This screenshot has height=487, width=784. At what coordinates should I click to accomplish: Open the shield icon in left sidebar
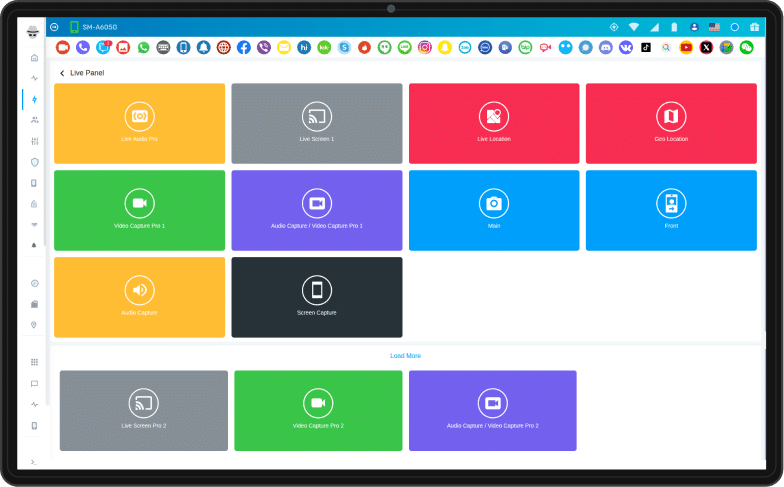(x=34, y=162)
